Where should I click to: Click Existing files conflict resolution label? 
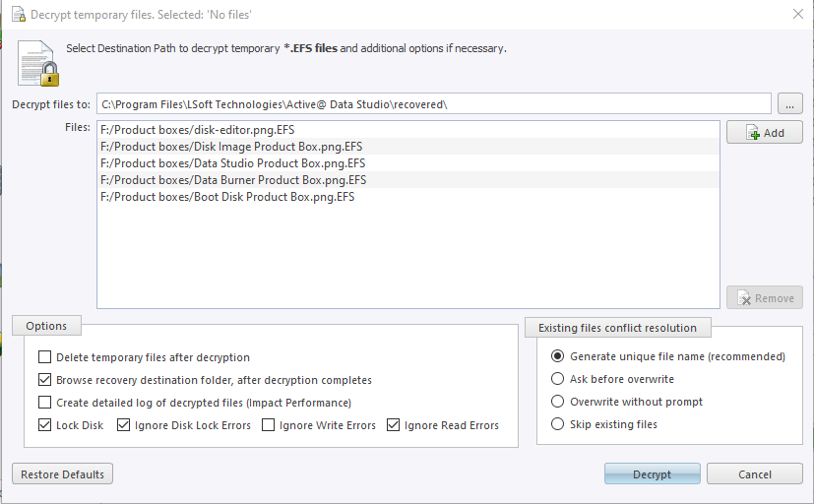617,328
